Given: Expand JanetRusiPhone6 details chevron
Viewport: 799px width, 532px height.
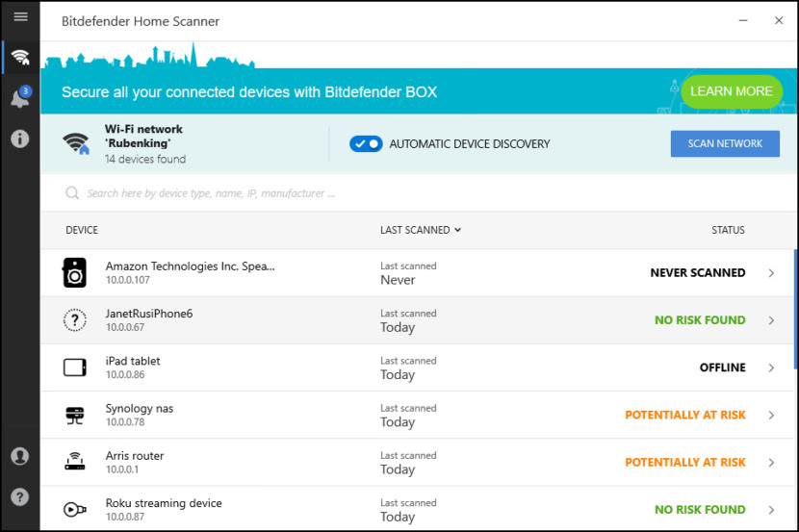Looking at the screenshot, I should click(x=771, y=320).
